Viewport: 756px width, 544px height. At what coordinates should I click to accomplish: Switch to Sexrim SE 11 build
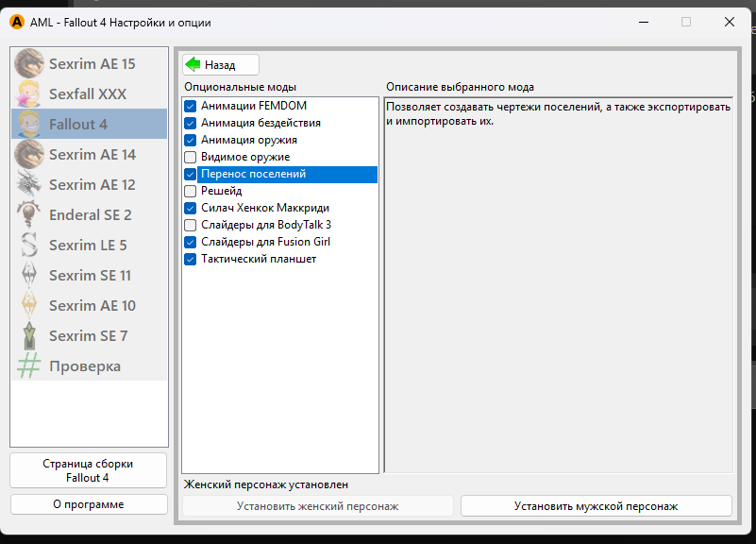click(x=92, y=276)
